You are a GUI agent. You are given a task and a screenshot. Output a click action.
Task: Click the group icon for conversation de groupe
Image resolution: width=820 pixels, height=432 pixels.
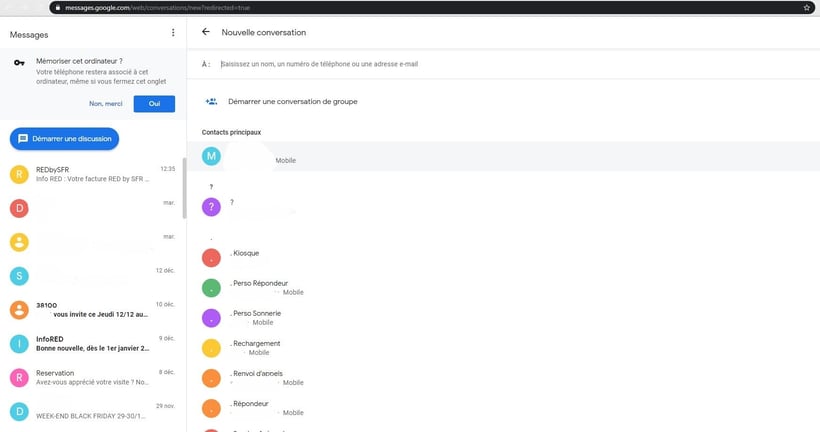pyautogui.click(x=211, y=101)
